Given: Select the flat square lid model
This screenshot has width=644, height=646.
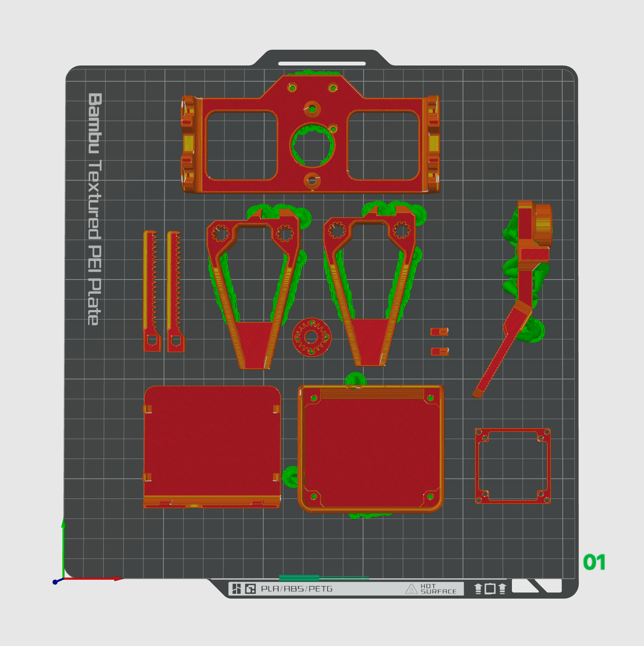Looking at the screenshot, I should click(x=212, y=446).
